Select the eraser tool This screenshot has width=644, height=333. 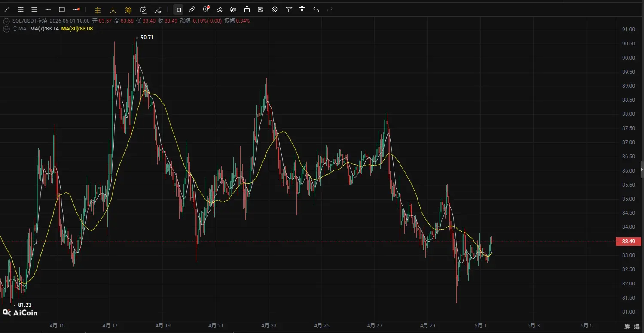coord(220,9)
